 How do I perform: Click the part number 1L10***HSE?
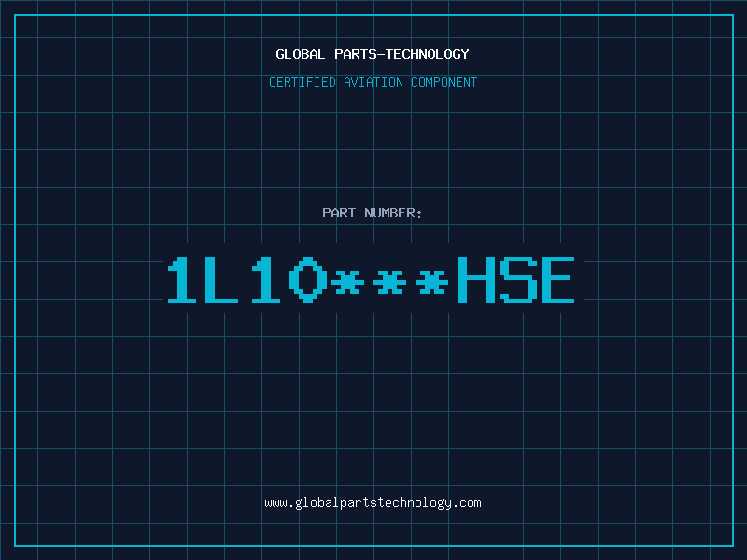[x=371, y=280]
